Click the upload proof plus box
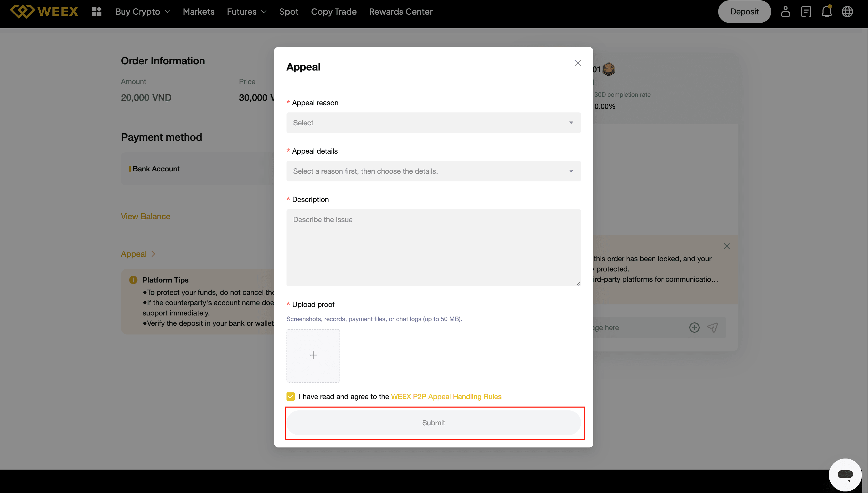This screenshot has height=493, width=868. coord(313,355)
